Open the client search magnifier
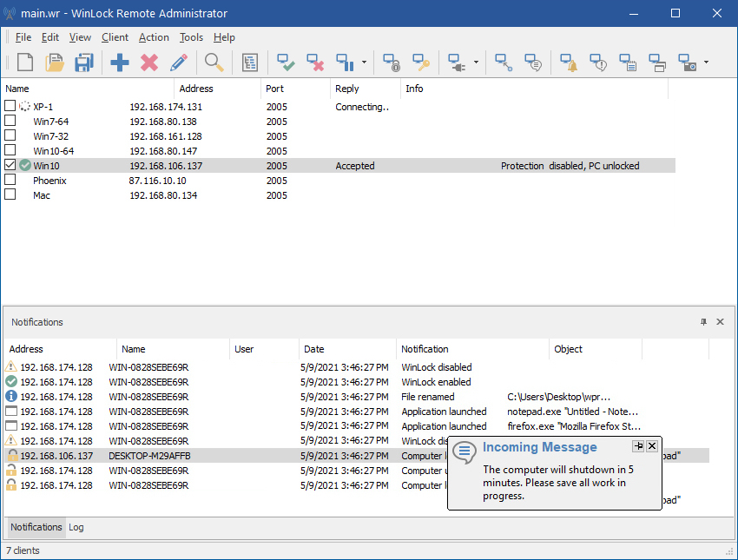The height and width of the screenshot is (560, 738). 214,62
